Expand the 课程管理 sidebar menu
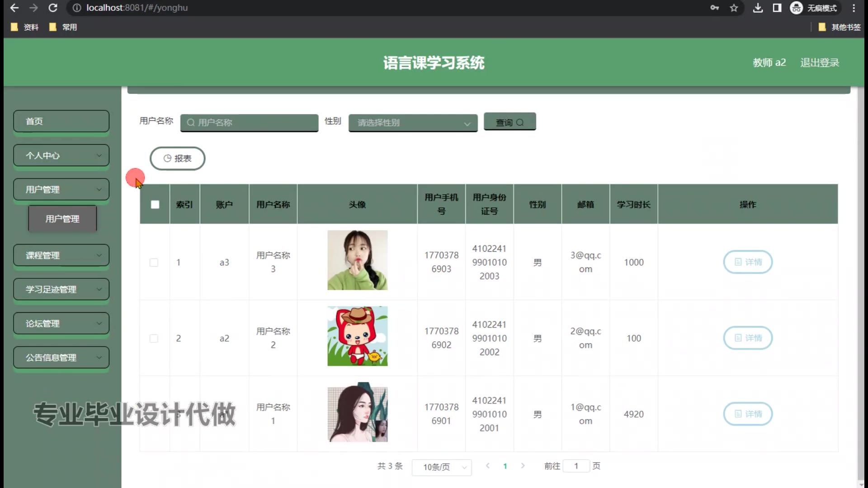This screenshot has height=488, width=868. [x=61, y=255]
